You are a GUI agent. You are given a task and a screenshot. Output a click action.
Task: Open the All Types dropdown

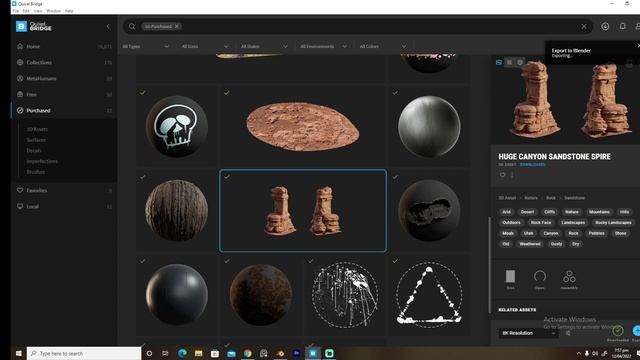click(145, 47)
